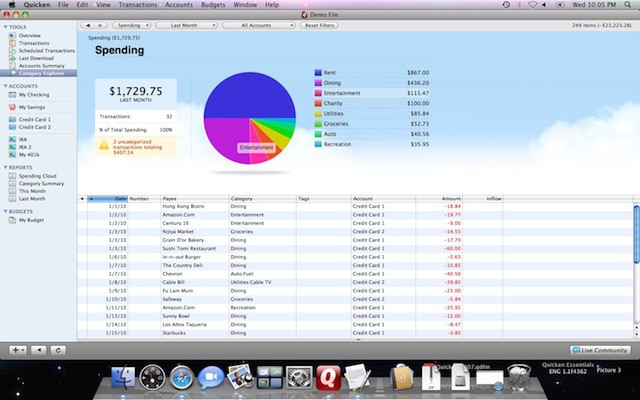Screen dimensions: 640x400
Task: Open the Category Summary report
Action: (x=41, y=184)
